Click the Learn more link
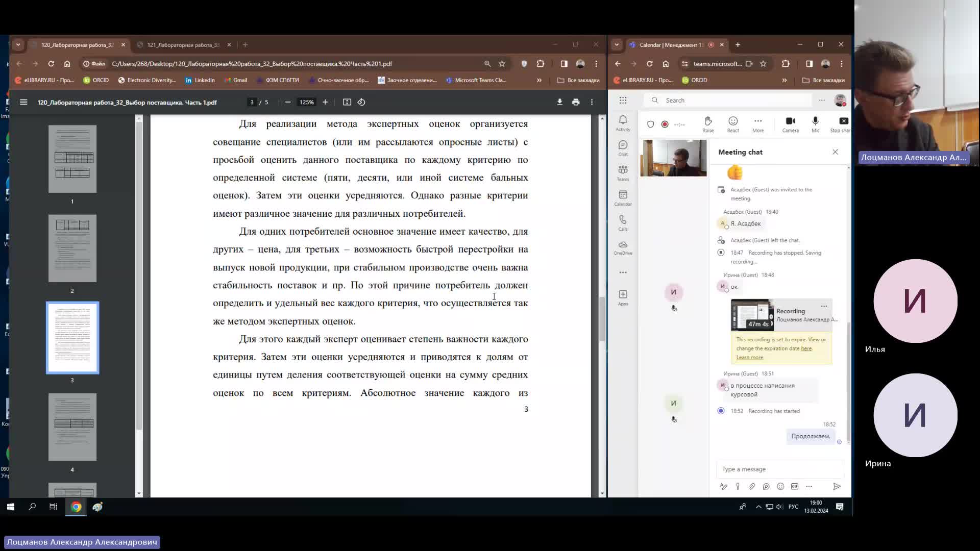 (x=749, y=357)
